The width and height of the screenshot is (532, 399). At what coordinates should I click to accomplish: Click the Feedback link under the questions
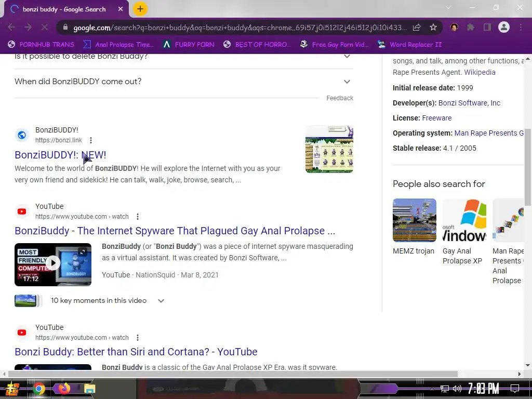pyautogui.click(x=340, y=98)
